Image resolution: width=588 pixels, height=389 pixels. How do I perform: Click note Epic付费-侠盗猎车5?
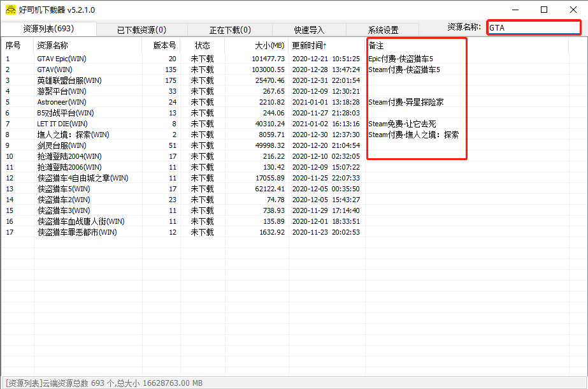(x=401, y=59)
